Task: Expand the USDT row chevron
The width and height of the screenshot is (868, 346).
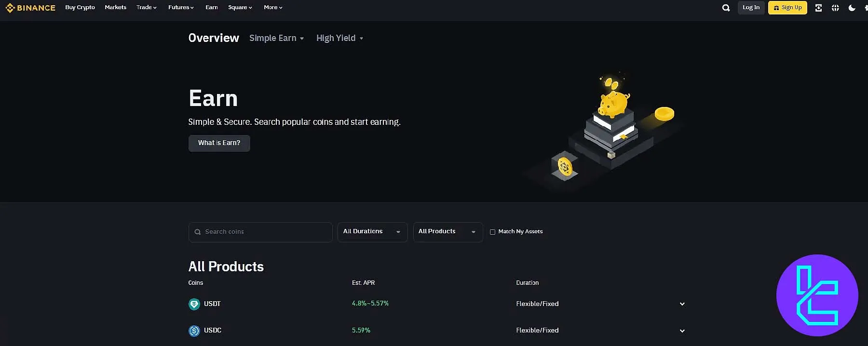Action: point(682,304)
